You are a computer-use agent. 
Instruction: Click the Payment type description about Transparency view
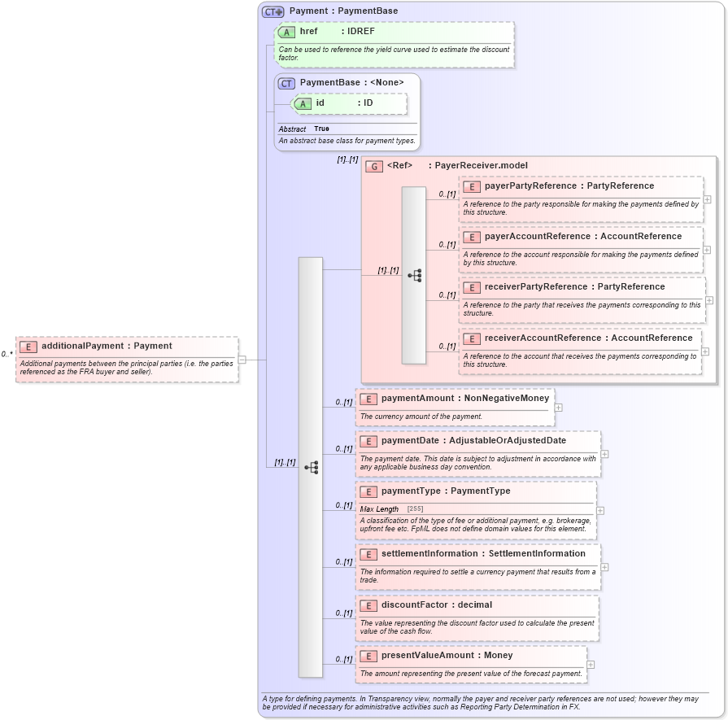click(x=480, y=702)
